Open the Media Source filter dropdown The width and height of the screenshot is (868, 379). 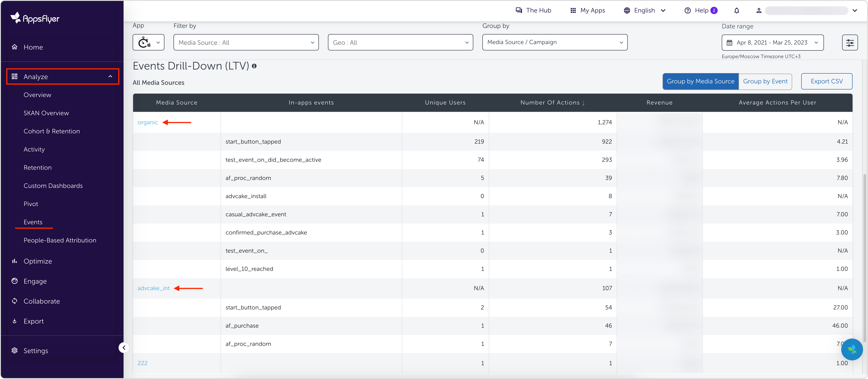246,42
